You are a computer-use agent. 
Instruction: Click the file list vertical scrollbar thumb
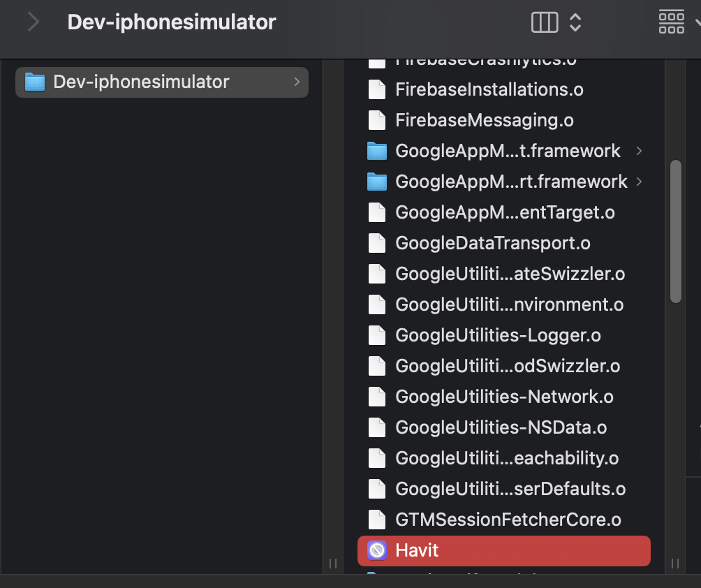(676, 232)
